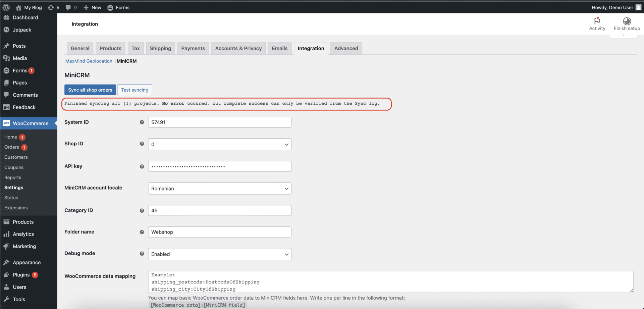
Task: Click the Media icon in sidebar
Action: point(6,58)
